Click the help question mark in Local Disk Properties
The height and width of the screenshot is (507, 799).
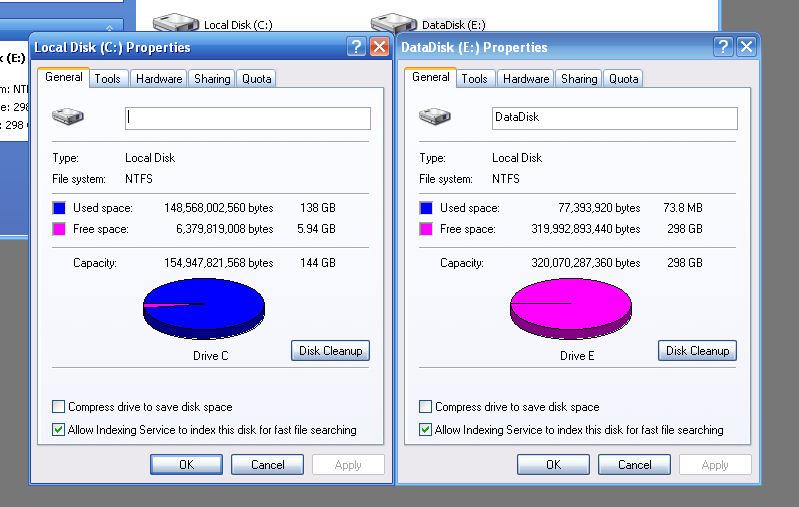pos(356,47)
